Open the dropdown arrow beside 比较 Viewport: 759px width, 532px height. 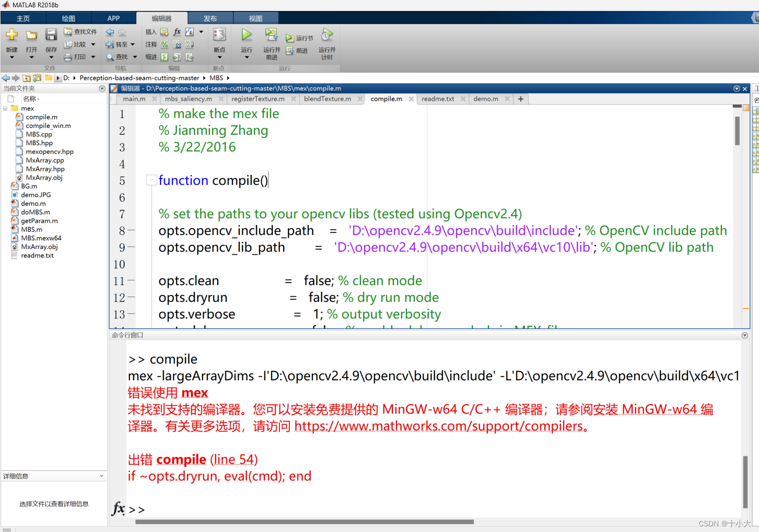(x=93, y=44)
